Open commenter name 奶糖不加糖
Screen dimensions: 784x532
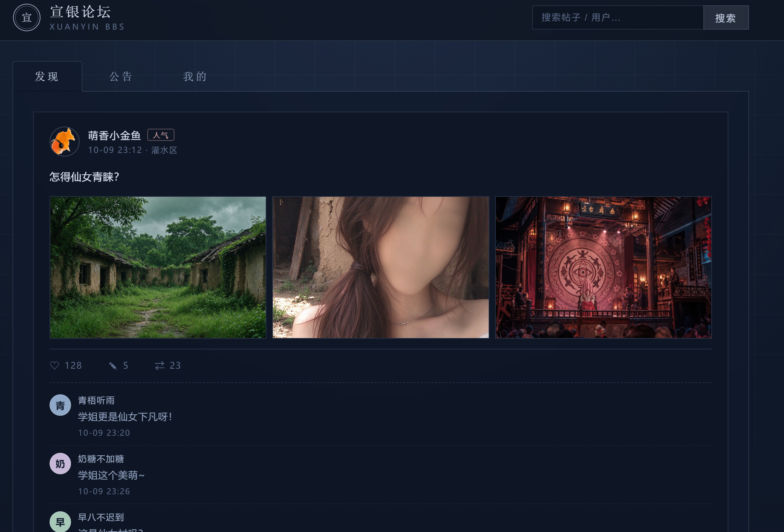101,459
